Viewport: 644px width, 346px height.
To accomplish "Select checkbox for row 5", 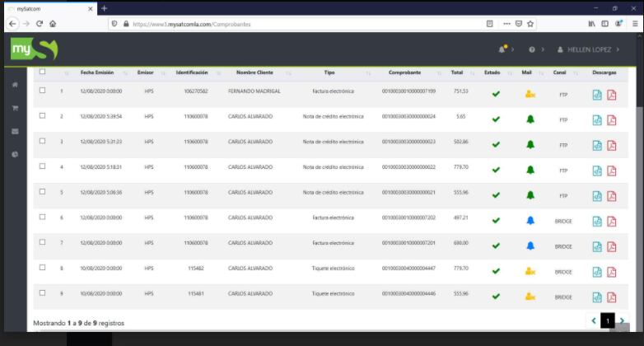I will (x=42, y=192).
